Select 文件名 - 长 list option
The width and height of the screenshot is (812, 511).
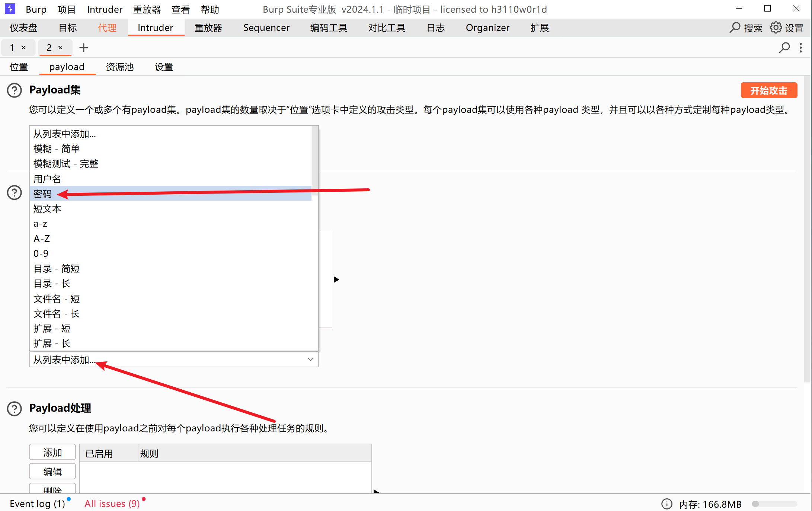tap(170, 314)
